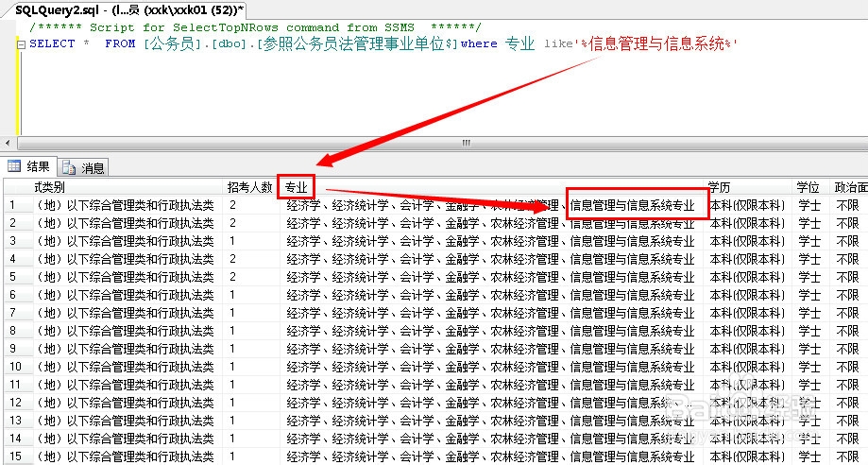Select the 专业 column header
The height and width of the screenshot is (465, 868).
tap(297, 187)
